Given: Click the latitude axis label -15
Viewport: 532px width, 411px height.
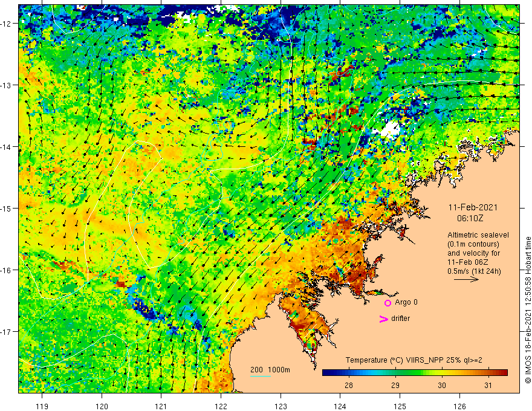Looking at the screenshot, I should 6,209.
